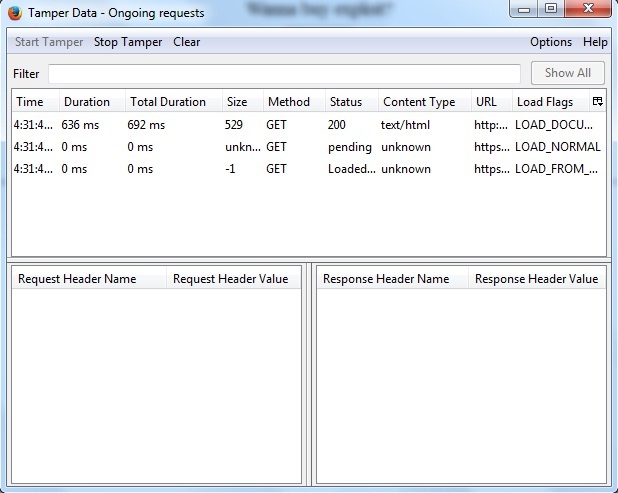Click the Show All button
The width and height of the screenshot is (618, 493).
(568, 73)
